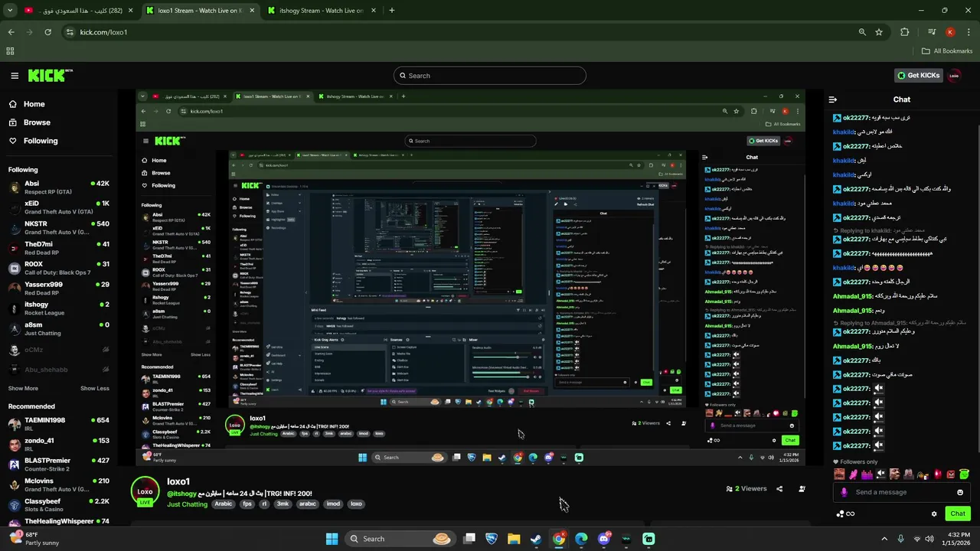The height and width of the screenshot is (551, 980).
Task: Open a new browser tab
Action: pyautogui.click(x=391, y=11)
